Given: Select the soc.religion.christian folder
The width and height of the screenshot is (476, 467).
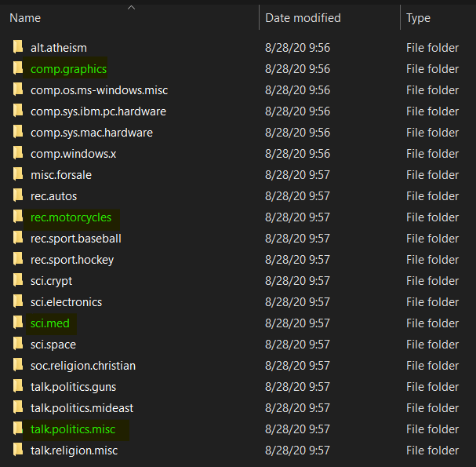Looking at the screenshot, I should click(82, 366).
